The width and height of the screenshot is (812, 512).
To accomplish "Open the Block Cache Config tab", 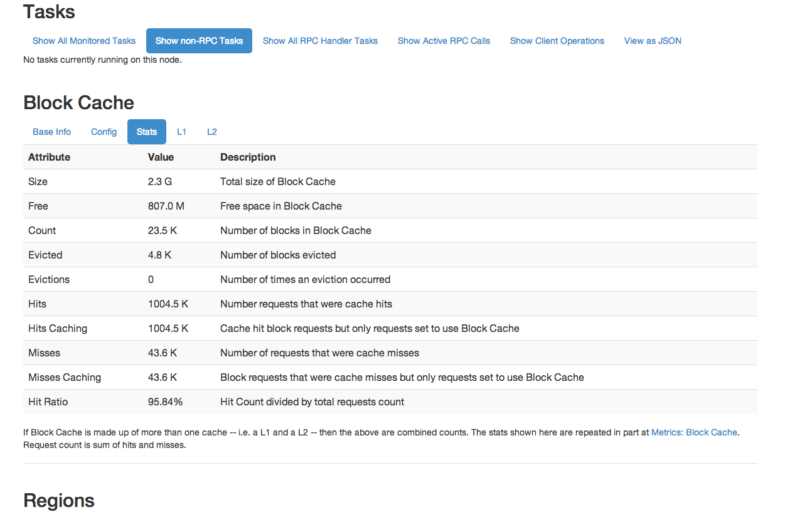I will click(104, 132).
